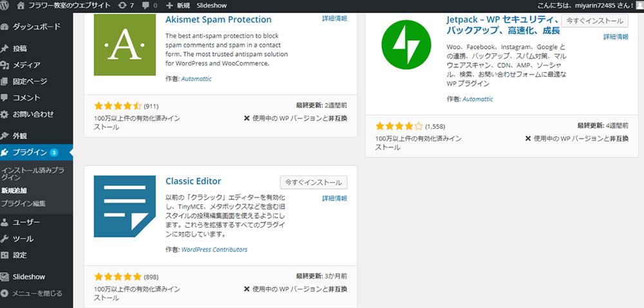Viewport: 644px width, 308px height.
Task: Open 詳細情報 for Jetpack
Action: (616, 37)
